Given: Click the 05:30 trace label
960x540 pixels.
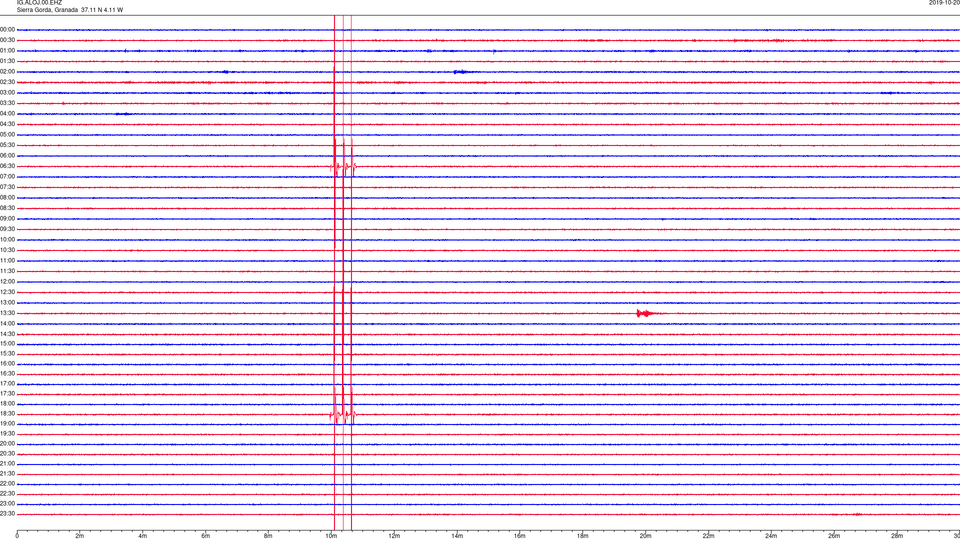Looking at the screenshot, I should pyautogui.click(x=7, y=145).
